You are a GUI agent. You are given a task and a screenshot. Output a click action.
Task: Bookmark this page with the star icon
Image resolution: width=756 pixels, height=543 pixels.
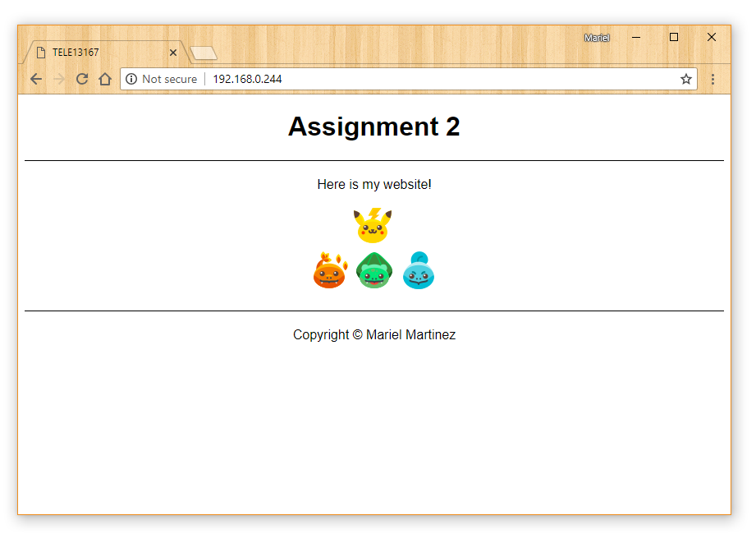click(x=685, y=79)
